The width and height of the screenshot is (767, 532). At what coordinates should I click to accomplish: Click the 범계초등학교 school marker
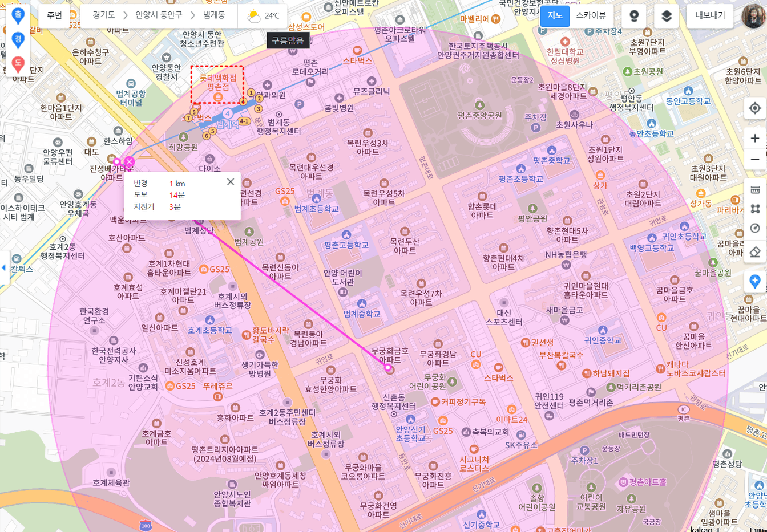click(x=317, y=199)
